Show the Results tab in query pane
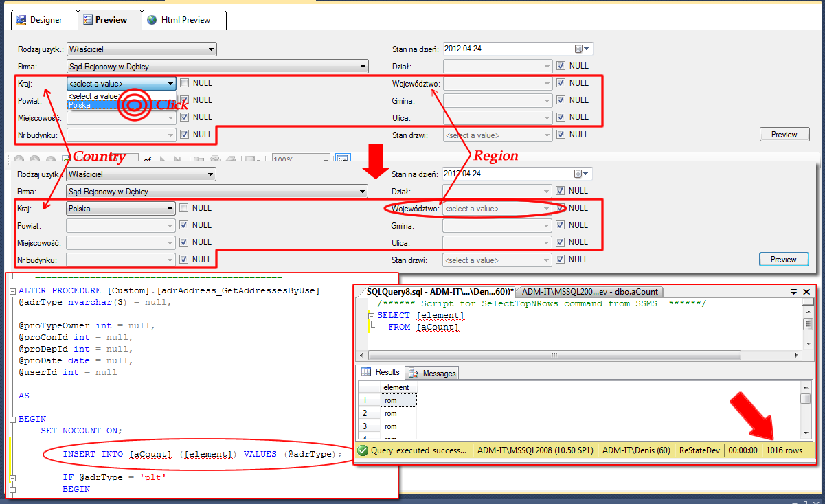Image resolution: width=825 pixels, height=504 pixels. coord(381,372)
